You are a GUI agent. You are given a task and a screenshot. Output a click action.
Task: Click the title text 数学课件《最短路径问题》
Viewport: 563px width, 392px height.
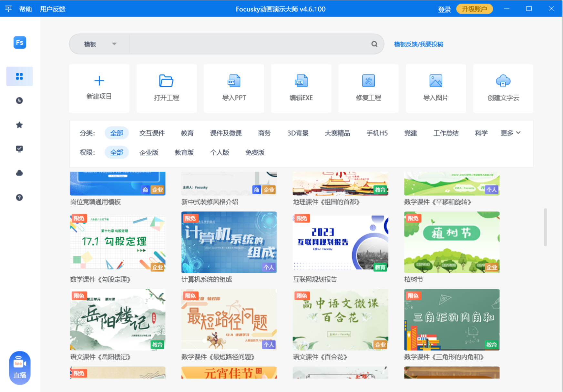click(x=218, y=357)
